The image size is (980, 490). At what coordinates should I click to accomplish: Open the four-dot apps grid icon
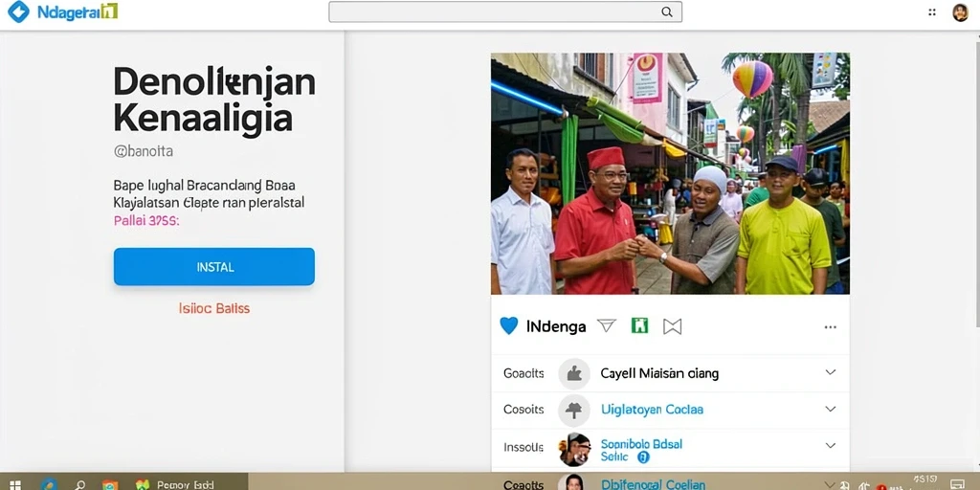[932, 11]
